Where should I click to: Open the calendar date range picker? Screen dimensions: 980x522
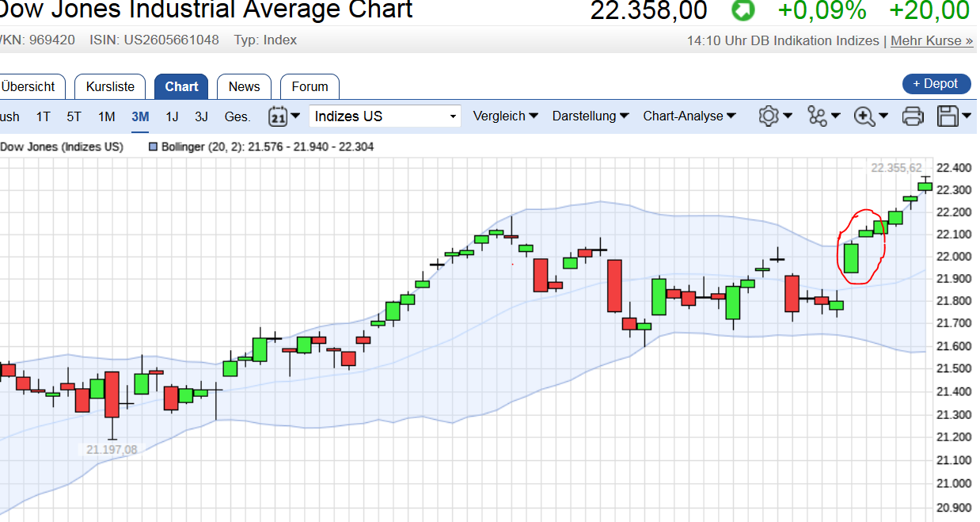point(277,116)
